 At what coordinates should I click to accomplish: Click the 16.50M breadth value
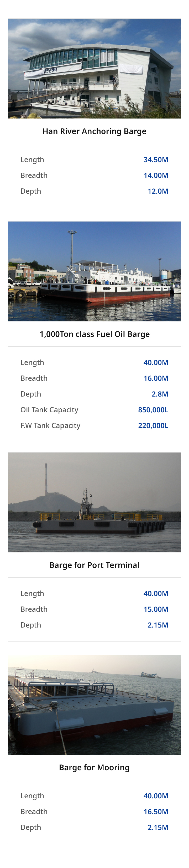click(x=156, y=812)
